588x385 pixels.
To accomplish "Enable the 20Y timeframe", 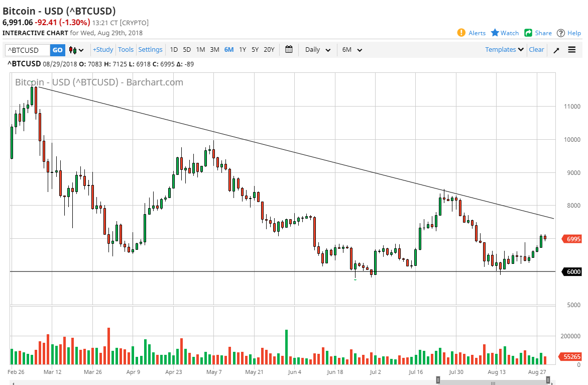I will [269, 50].
